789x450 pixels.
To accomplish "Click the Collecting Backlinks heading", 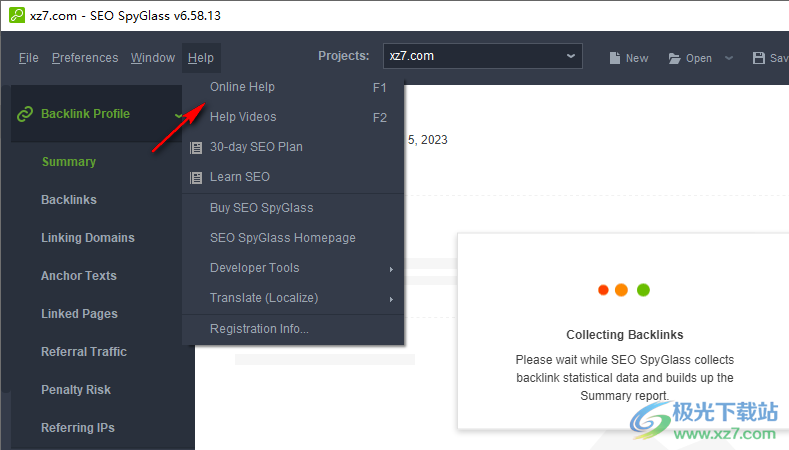I will tap(625, 335).
